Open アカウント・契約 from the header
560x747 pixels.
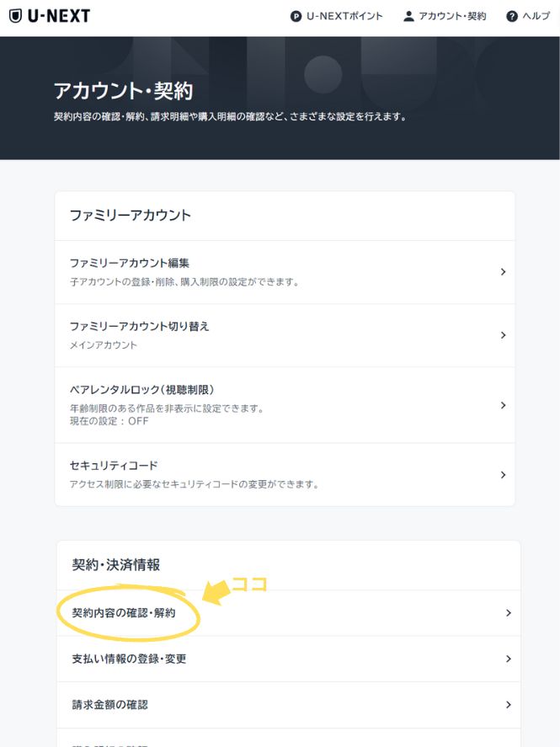coord(445,17)
